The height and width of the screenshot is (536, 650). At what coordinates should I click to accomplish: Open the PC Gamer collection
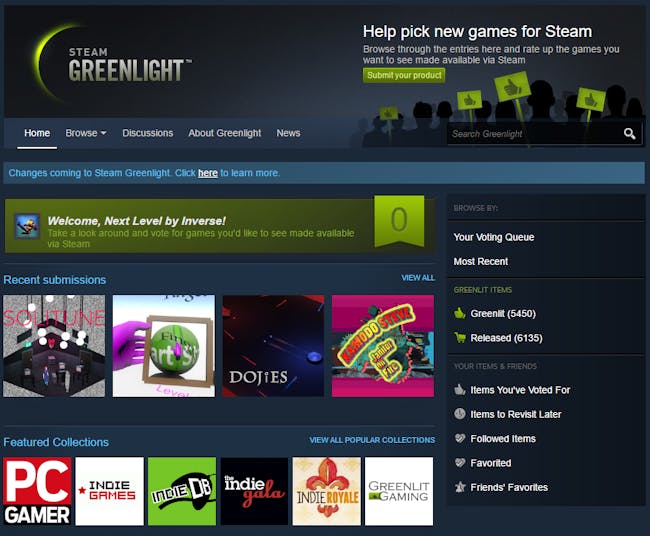pos(37,491)
